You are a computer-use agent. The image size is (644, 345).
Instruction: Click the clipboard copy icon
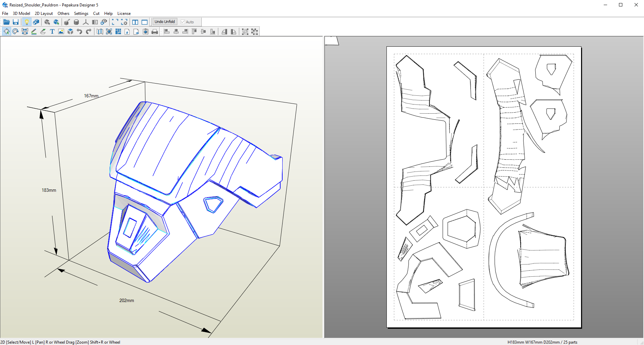pos(146,31)
